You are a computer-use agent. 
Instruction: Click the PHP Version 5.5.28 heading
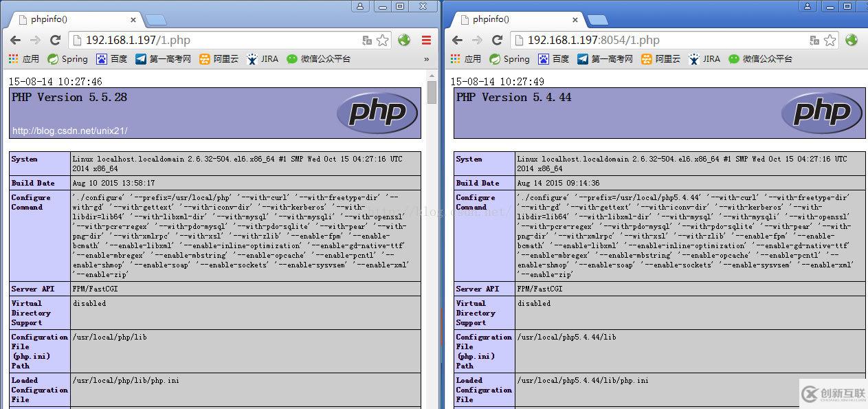coord(69,98)
